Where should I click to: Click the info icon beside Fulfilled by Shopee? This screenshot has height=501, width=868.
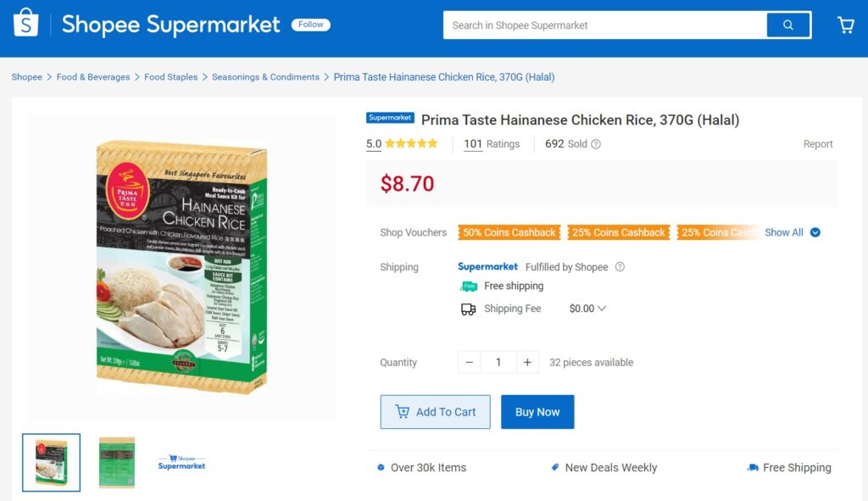pos(620,267)
